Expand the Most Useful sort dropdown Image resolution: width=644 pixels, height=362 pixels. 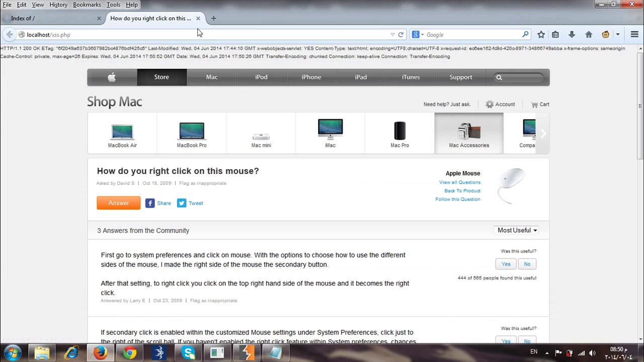coord(517,230)
